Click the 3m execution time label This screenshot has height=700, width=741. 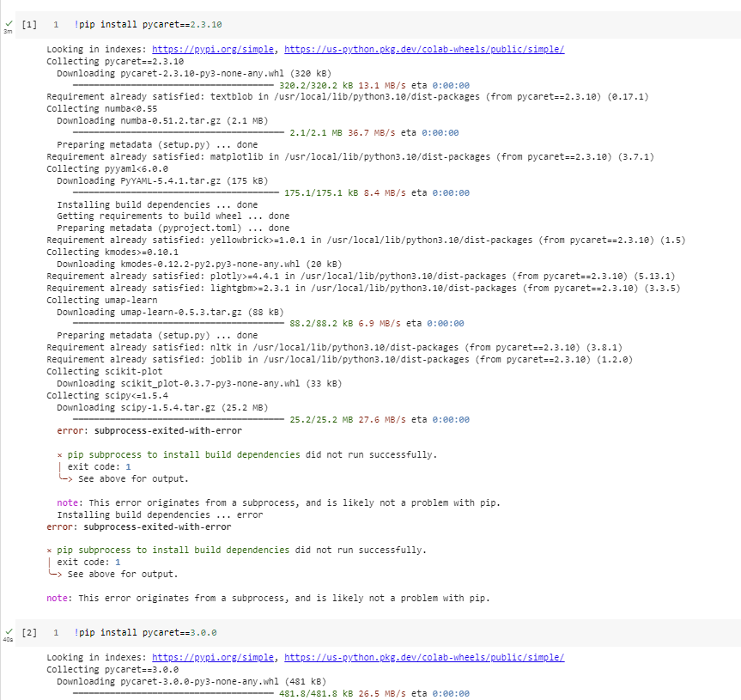click(7, 31)
